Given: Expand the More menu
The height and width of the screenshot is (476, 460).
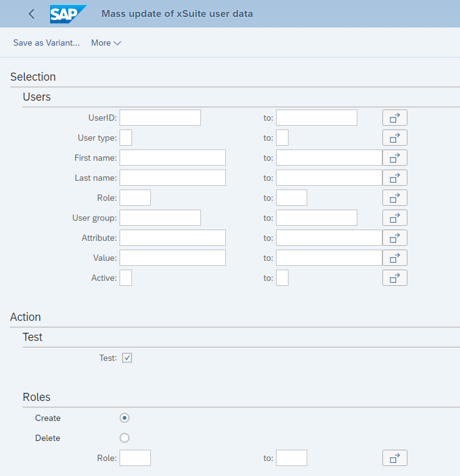Looking at the screenshot, I should (106, 43).
